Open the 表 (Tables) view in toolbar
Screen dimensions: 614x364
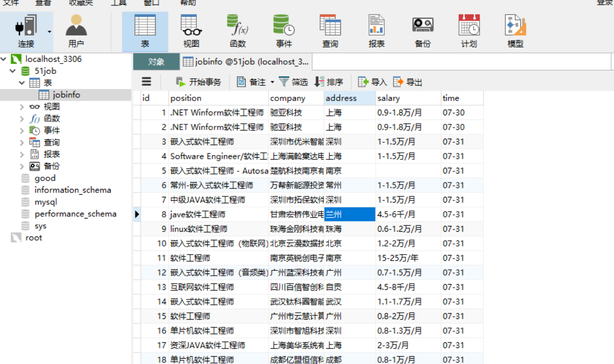point(145,31)
